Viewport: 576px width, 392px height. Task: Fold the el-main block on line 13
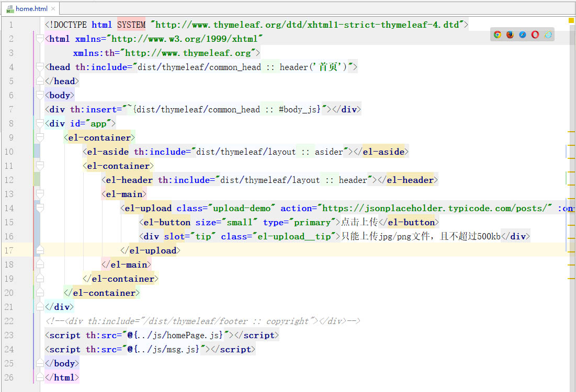40,194
